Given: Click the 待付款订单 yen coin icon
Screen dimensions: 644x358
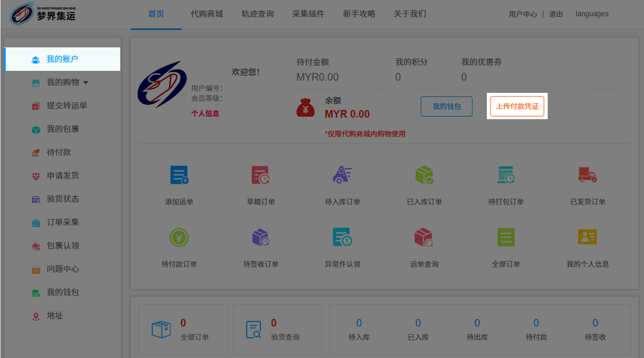Looking at the screenshot, I should pyautogui.click(x=179, y=237).
